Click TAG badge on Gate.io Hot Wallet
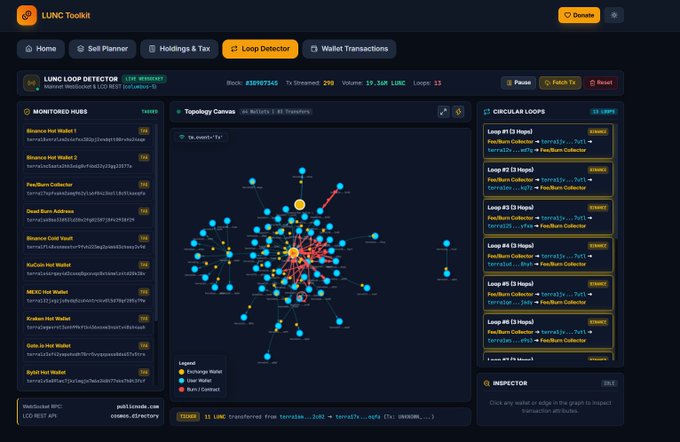The height and width of the screenshot is (442, 680). (x=144, y=346)
